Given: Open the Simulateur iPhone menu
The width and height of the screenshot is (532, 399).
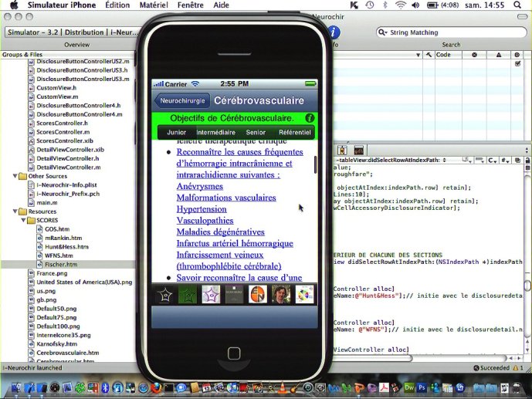Looking at the screenshot, I should pyautogui.click(x=62, y=5).
